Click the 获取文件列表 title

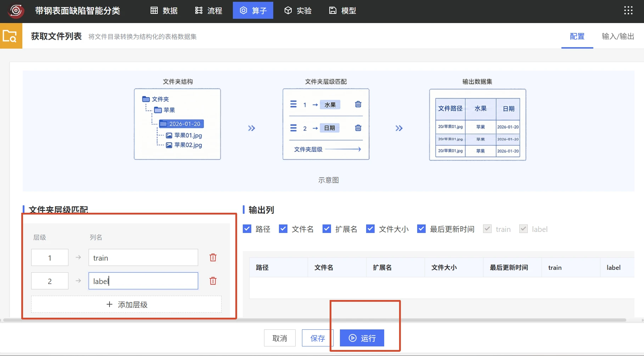click(x=56, y=36)
